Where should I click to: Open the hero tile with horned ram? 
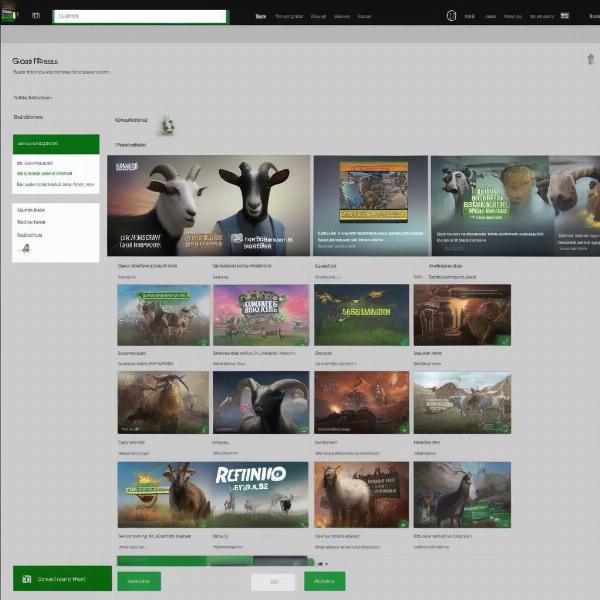515,205
